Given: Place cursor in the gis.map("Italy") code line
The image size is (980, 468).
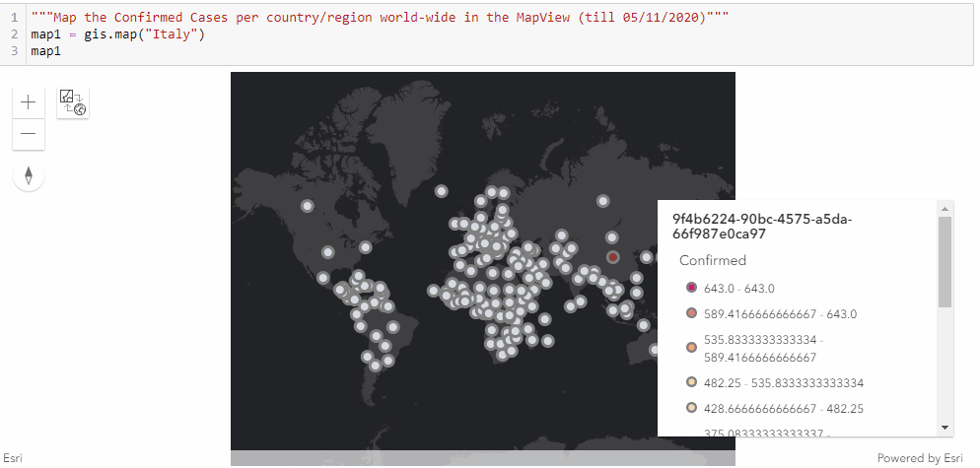Looking at the screenshot, I should tap(118, 35).
